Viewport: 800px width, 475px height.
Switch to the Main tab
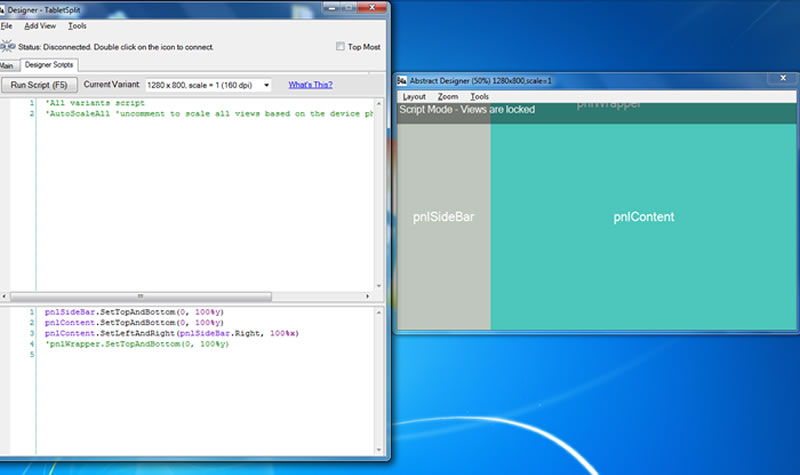click(9, 66)
